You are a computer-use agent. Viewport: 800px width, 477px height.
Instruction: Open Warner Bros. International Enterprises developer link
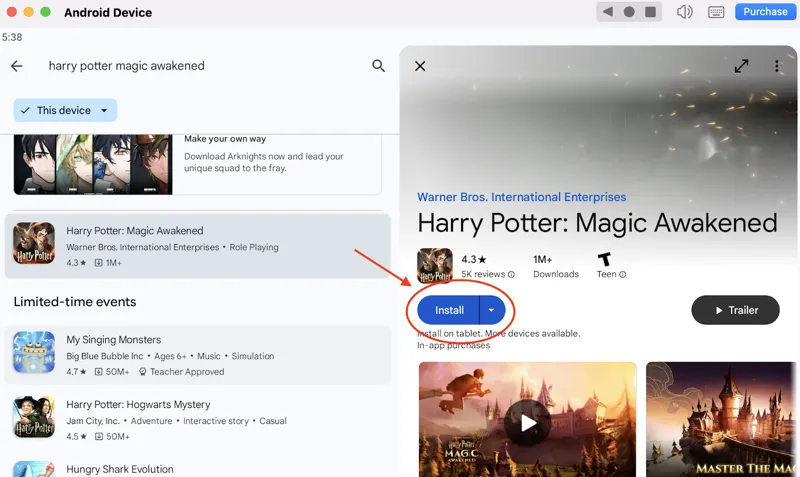pyautogui.click(x=521, y=197)
